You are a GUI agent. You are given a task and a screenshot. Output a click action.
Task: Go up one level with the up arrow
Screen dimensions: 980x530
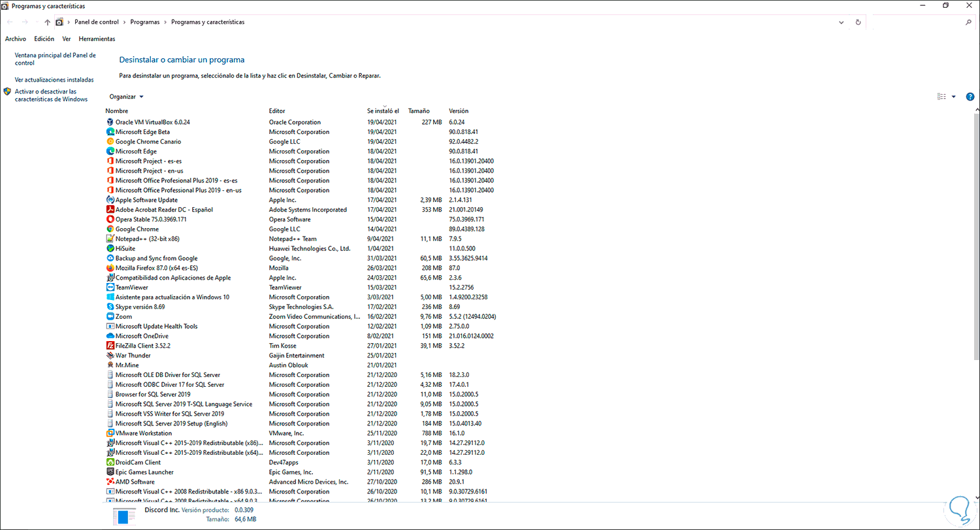point(48,22)
